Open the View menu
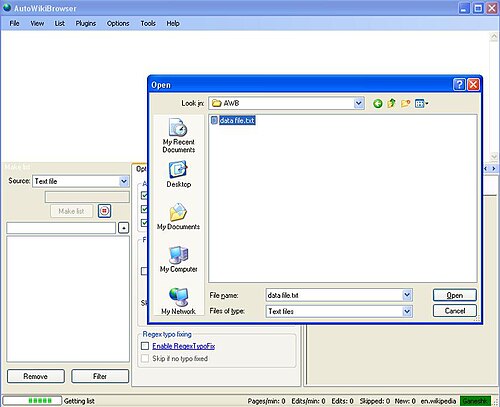The height and width of the screenshot is (407, 500). click(37, 23)
